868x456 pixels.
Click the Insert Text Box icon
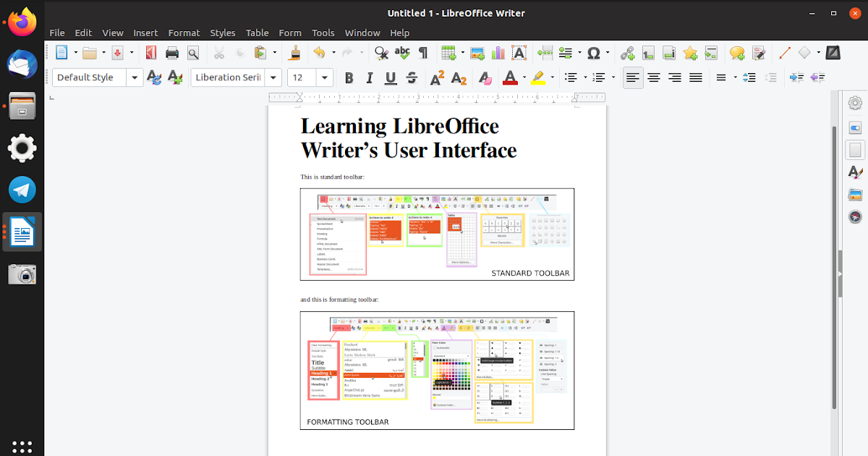(x=519, y=53)
